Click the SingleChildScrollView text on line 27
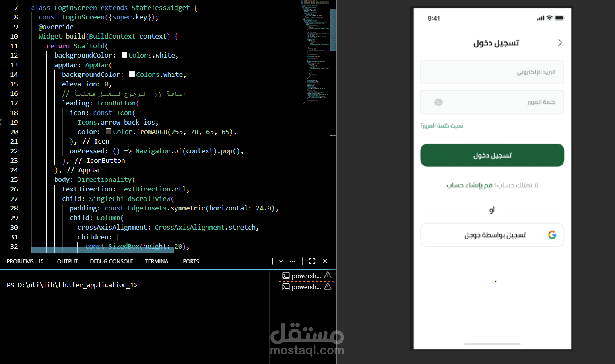Image resolution: width=615 pixels, height=364 pixels. [x=130, y=199]
